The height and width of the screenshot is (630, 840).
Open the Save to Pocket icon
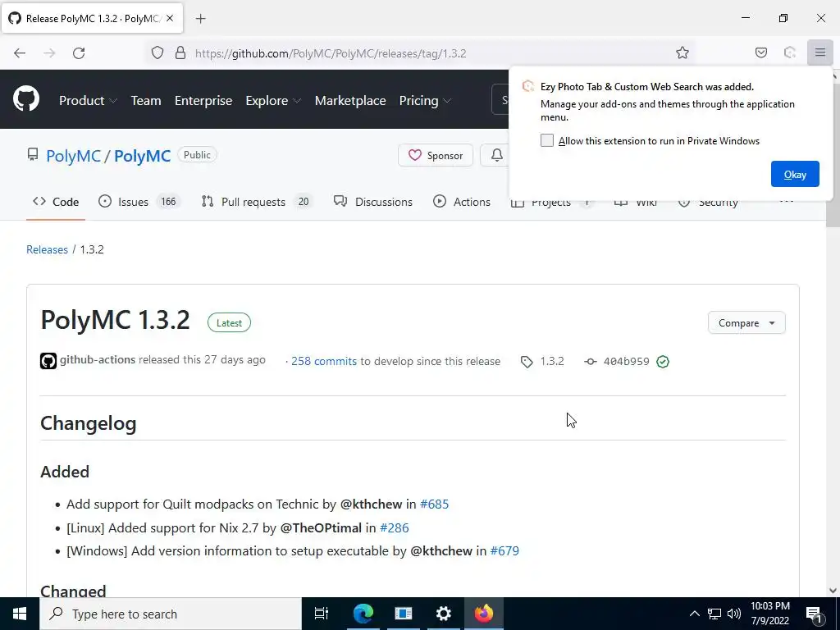pyautogui.click(x=760, y=52)
